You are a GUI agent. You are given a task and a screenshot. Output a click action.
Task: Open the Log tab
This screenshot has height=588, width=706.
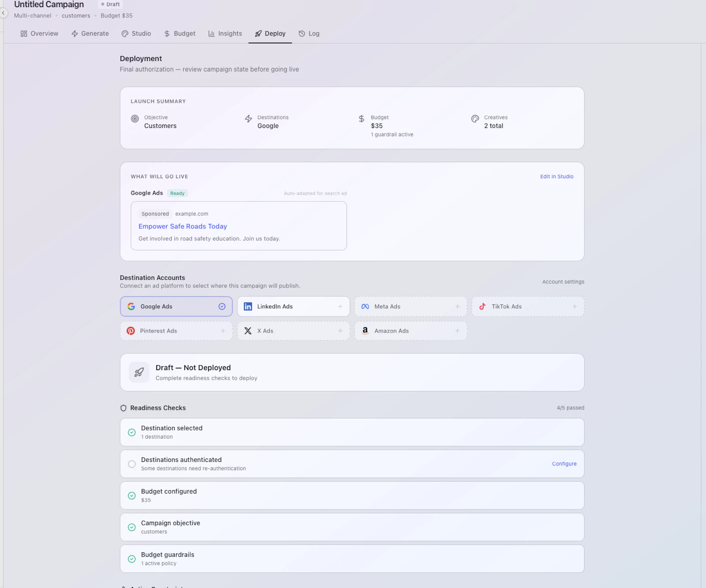[309, 34]
